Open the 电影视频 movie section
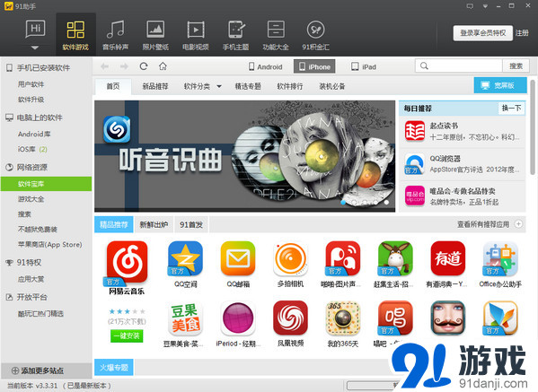 (x=196, y=35)
